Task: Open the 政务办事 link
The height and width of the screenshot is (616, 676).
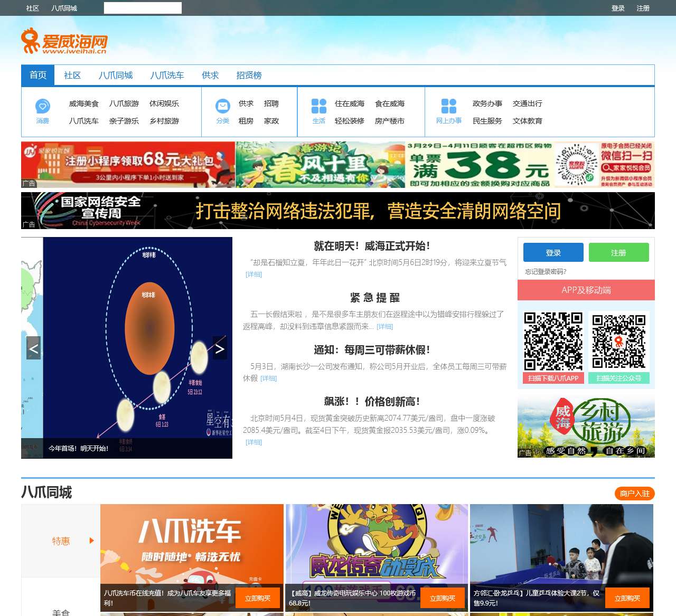Action: (487, 103)
